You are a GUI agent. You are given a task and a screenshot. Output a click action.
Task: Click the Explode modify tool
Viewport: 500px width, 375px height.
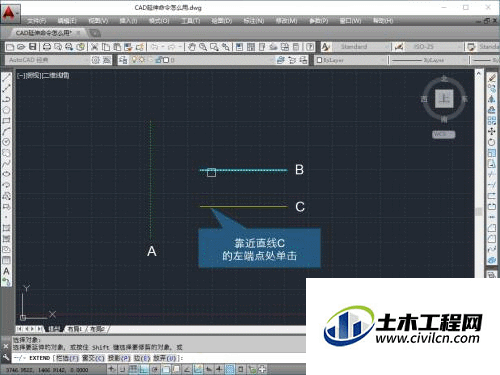click(492, 260)
